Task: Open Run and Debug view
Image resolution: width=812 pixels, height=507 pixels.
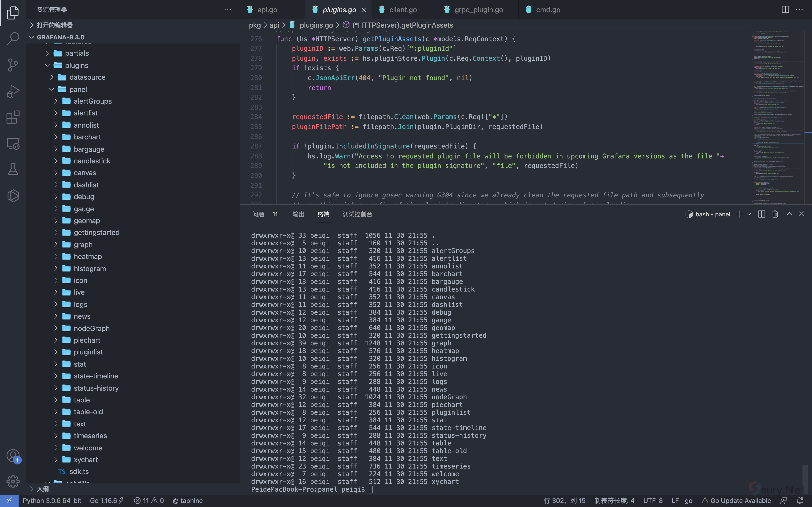Action: click(13, 91)
